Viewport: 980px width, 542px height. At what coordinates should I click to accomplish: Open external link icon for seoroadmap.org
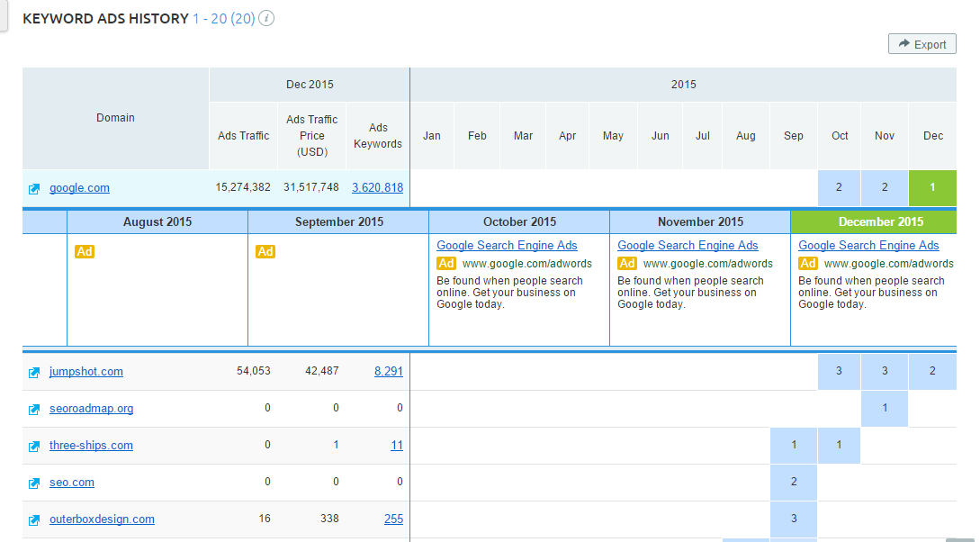[x=34, y=410]
